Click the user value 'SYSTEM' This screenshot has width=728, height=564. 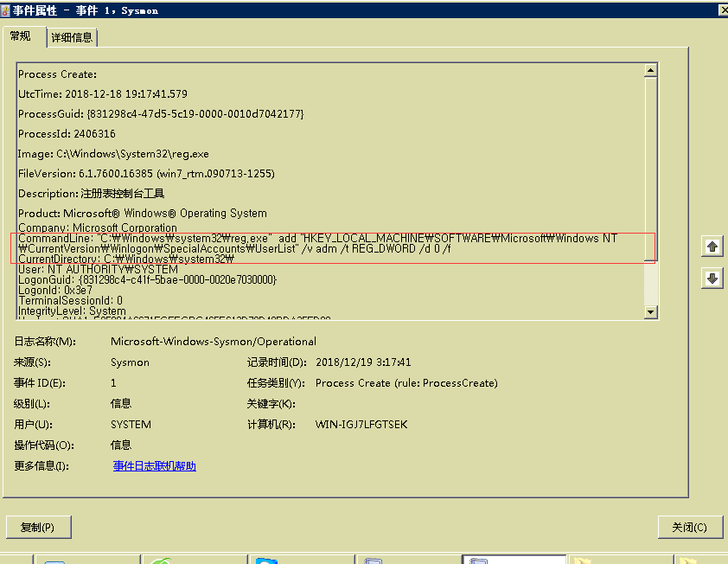click(131, 425)
